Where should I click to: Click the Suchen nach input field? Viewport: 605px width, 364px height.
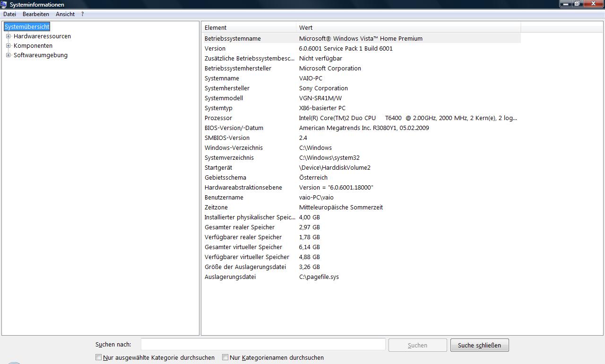click(263, 345)
